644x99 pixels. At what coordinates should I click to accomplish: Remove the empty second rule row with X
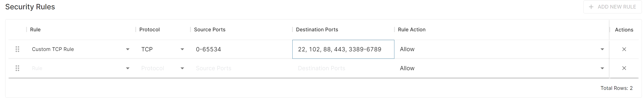(x=624, y=68)
